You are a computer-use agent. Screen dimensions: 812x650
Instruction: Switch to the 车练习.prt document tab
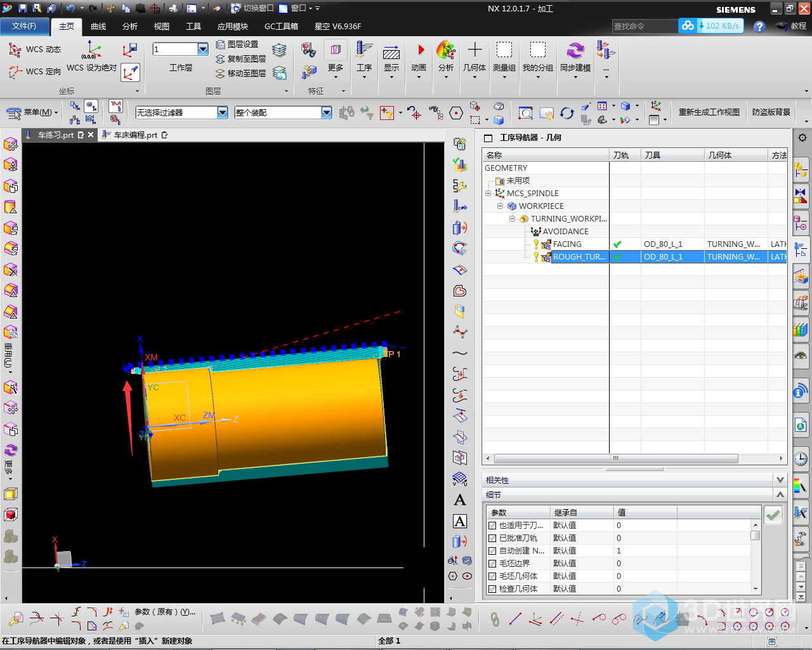point(55,135)
